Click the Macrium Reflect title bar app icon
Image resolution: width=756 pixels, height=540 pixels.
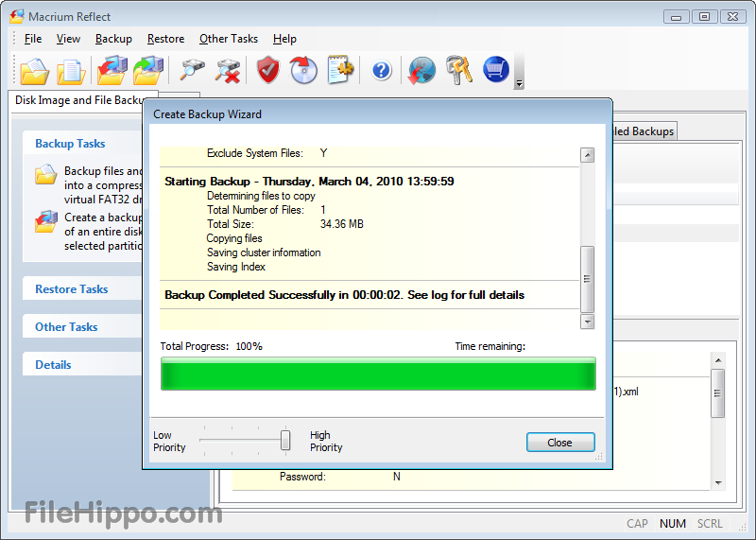pyautogui.click(x=17, y=16)
